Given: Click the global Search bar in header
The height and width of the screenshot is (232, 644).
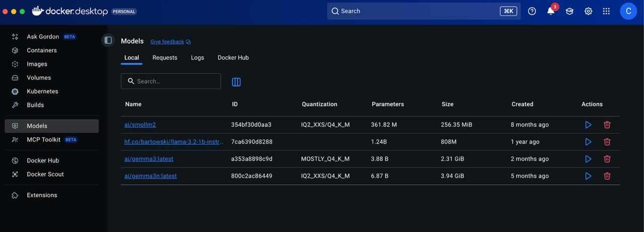Looking at the screenshot, I should click(x=424, y=11).
